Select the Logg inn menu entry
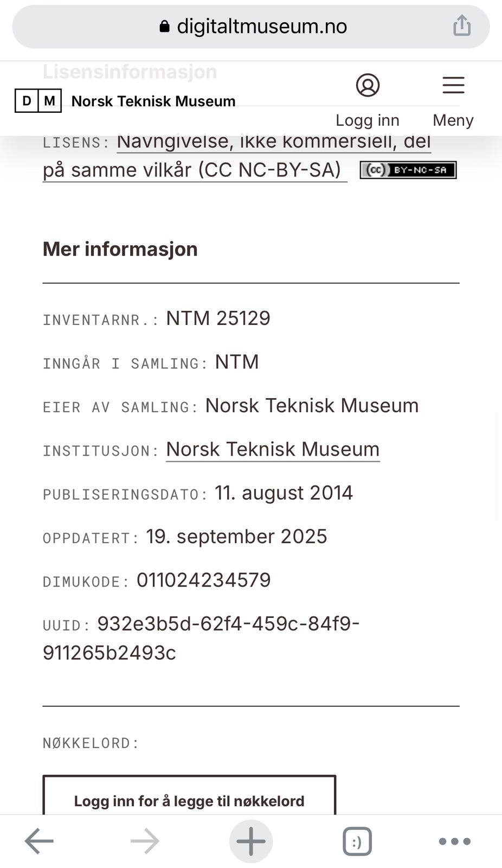 [x=368, y=120]
